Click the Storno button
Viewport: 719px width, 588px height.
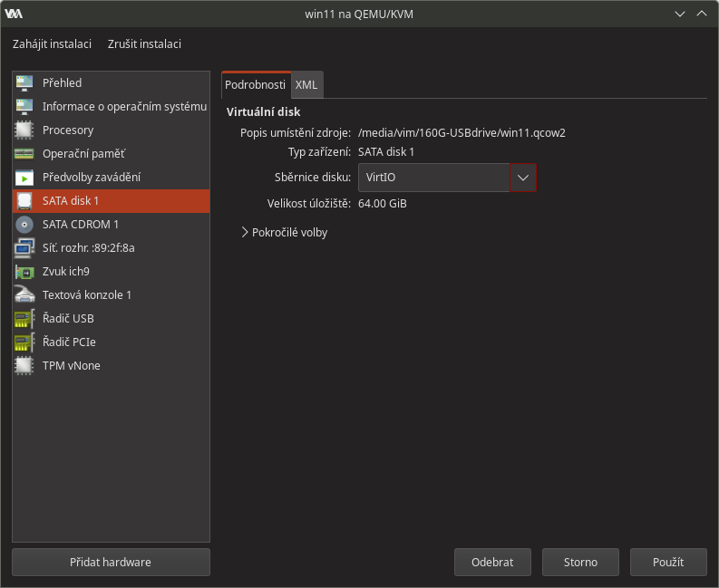[580, 562]
